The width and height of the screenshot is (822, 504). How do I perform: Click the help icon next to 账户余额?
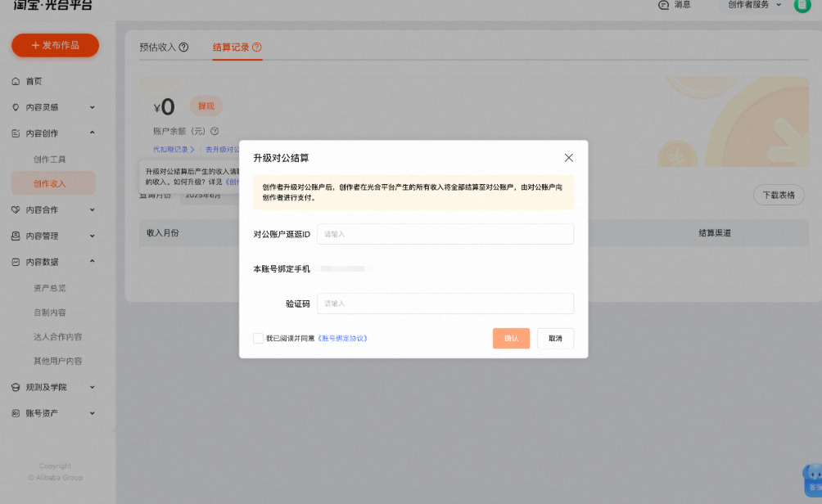215,132
